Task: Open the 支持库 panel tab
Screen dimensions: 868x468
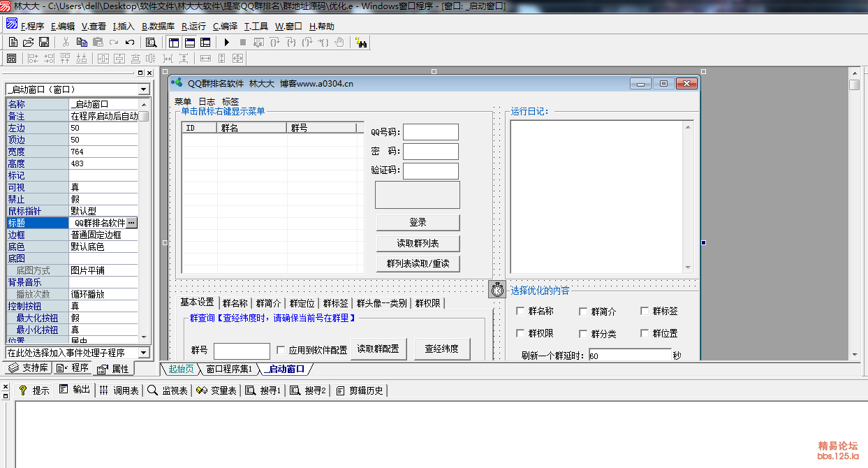Action: point(29,368)
